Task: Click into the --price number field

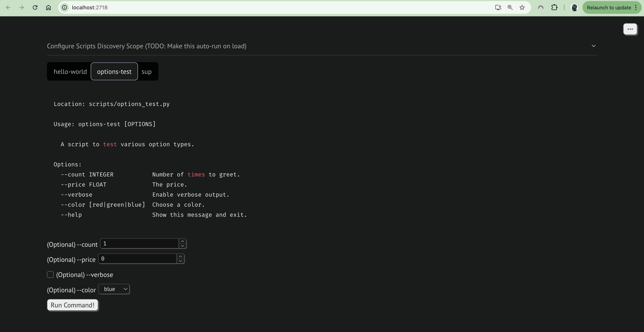Action: coord(138,259)
